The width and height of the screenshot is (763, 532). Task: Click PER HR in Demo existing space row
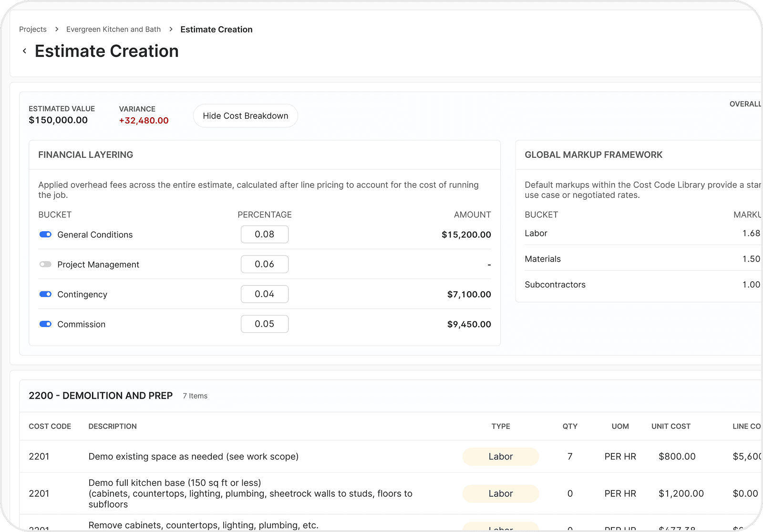(x=620, y=457)
